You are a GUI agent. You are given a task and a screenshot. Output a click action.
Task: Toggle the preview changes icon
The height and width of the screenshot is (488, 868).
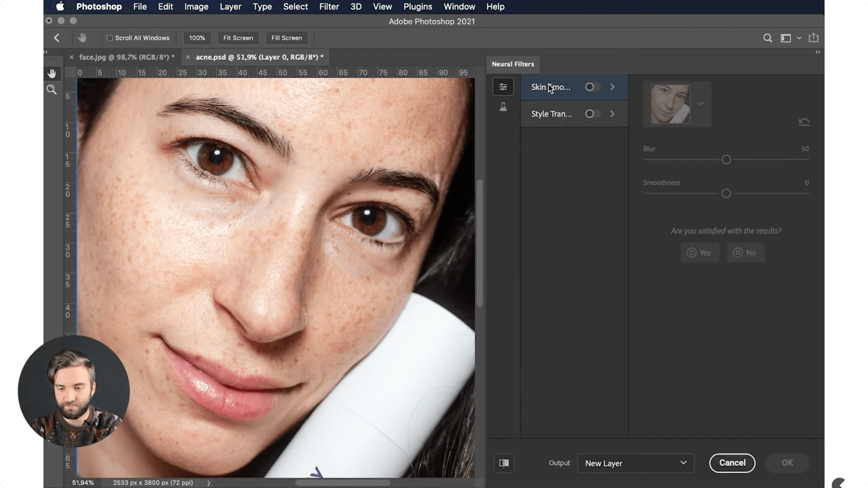pos(504,463)
